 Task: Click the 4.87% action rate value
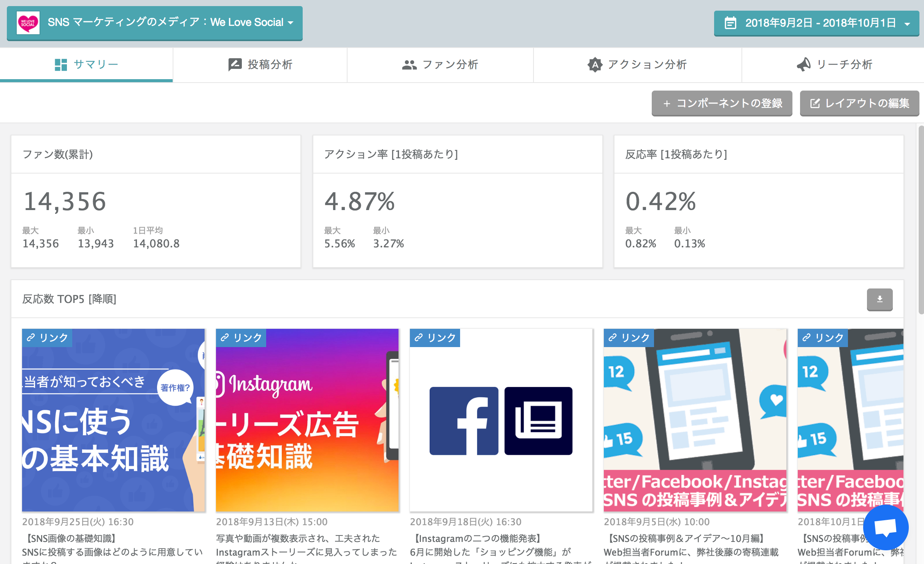click(x=360, y=201)
